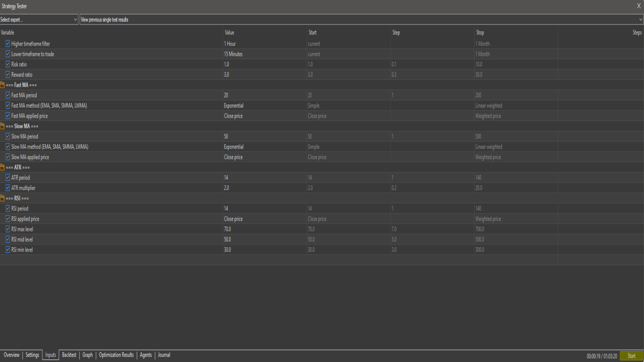The height and width of the screenshot is (362, 644).
Task: Switch to the Backtest tab
Action: click(x=69, y=355)
